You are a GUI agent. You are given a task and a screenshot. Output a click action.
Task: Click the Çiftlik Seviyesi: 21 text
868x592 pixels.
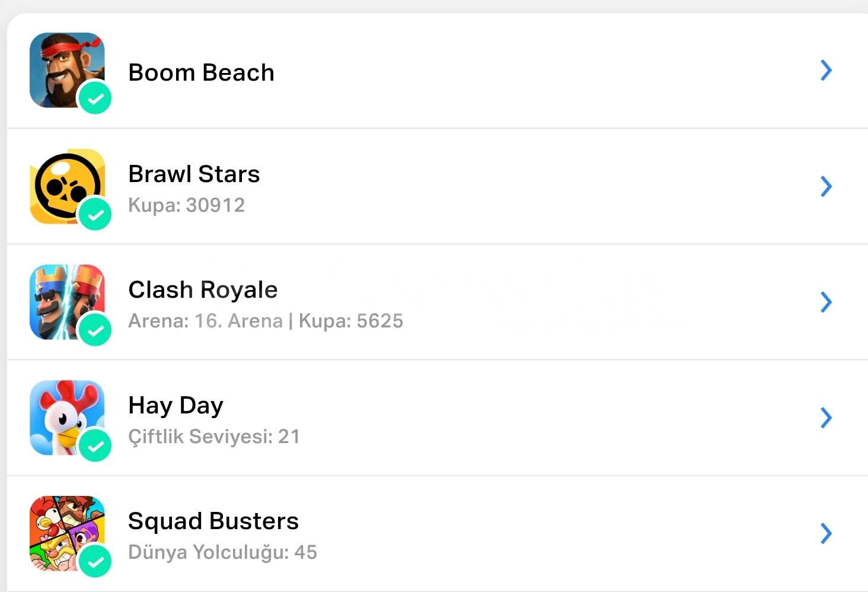(x=214, y=437)
